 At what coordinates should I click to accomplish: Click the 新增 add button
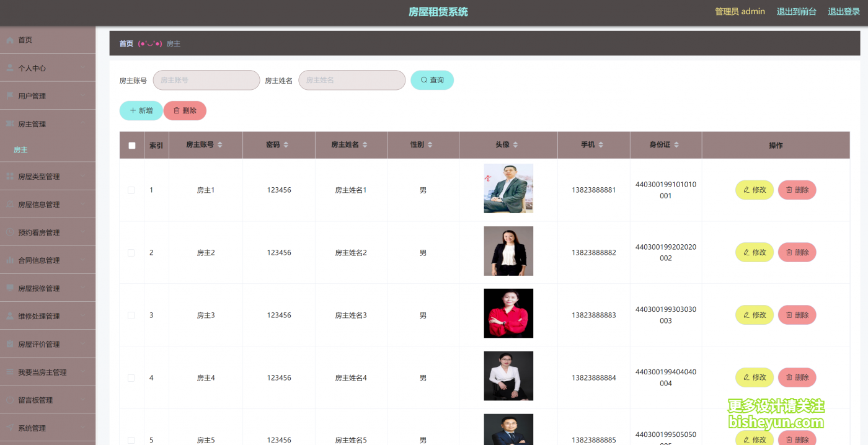[x=141, y=110]
